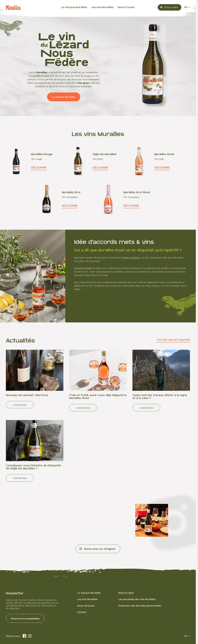Click the cart icon in Shop en ligne
Image resolution: width=198 pixels, height=644 pixels.
[x=161, y=7]
